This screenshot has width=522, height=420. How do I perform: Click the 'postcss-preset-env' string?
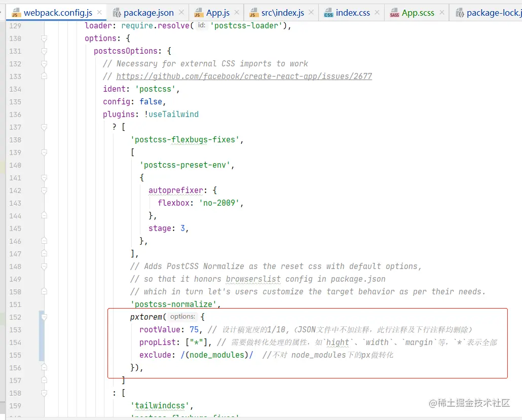tap(185, 165)
